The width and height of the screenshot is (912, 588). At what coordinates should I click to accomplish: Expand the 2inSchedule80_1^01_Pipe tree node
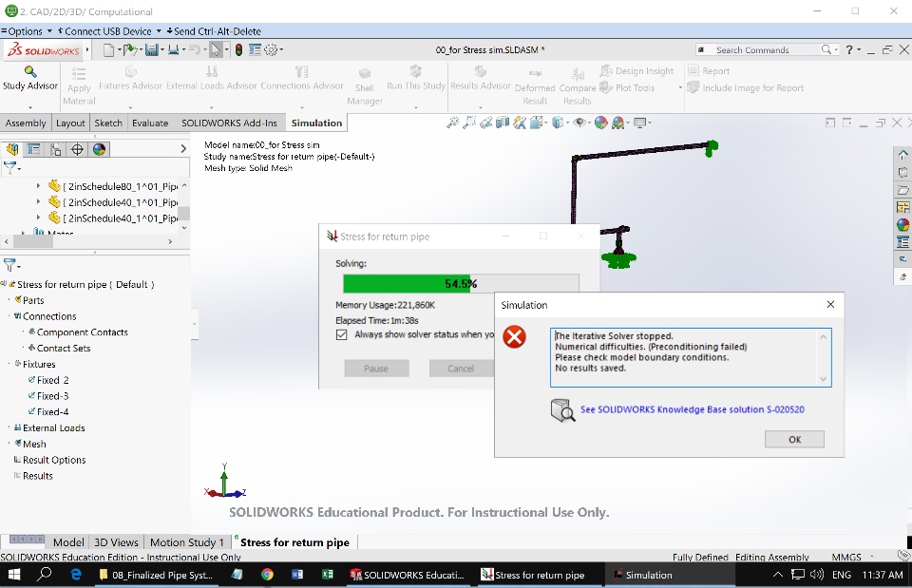click(38, 186)
